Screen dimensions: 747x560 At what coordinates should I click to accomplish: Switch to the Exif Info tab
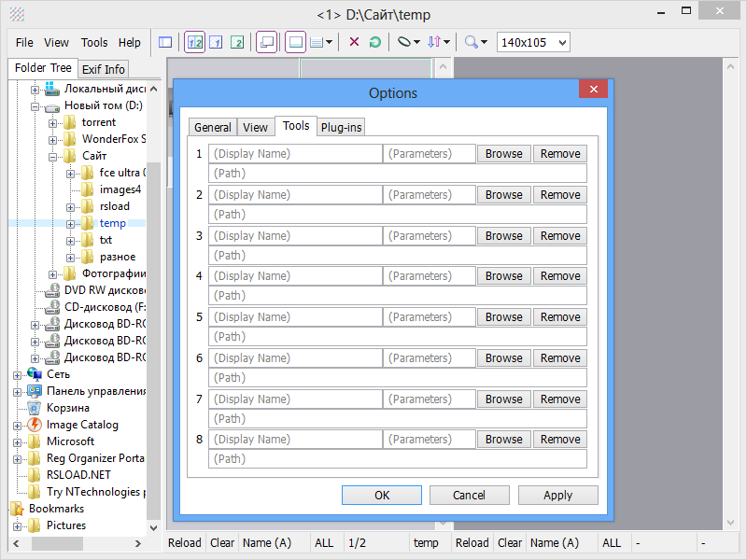[103, 69]
